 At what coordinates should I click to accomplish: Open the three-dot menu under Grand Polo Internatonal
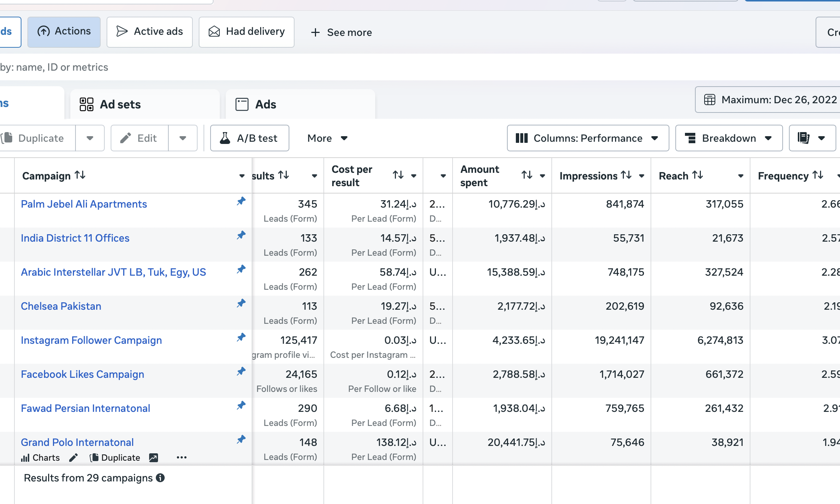(x=182, y=458)
